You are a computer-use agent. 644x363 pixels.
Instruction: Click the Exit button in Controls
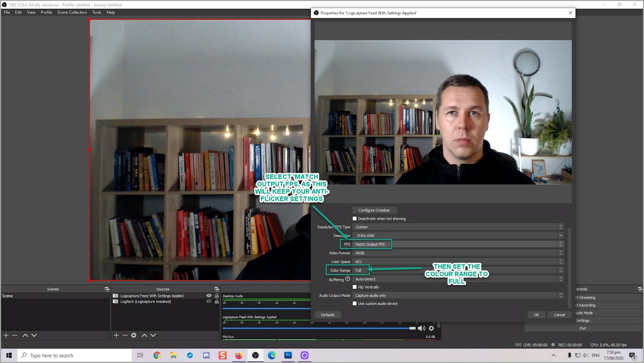point(583,328)
